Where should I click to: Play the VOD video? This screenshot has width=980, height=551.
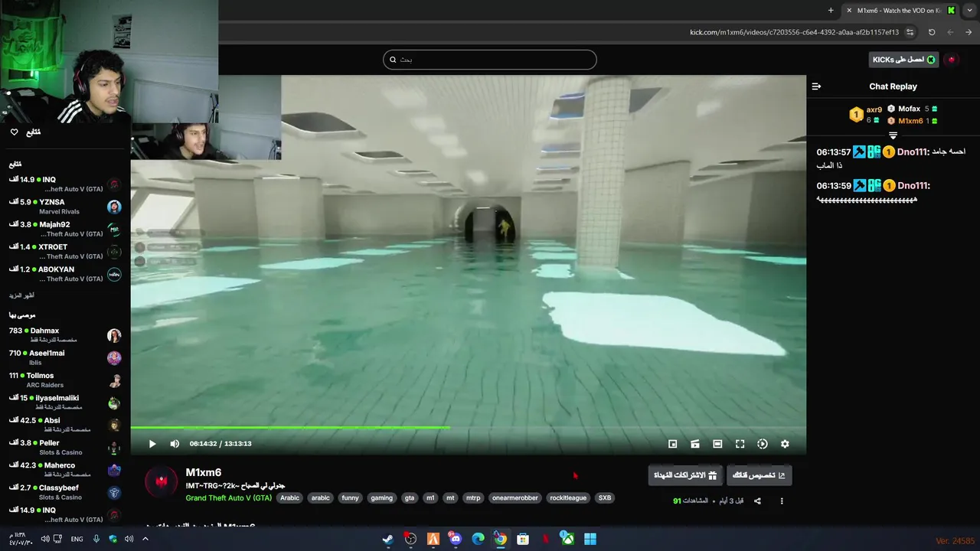click(152, 444)
